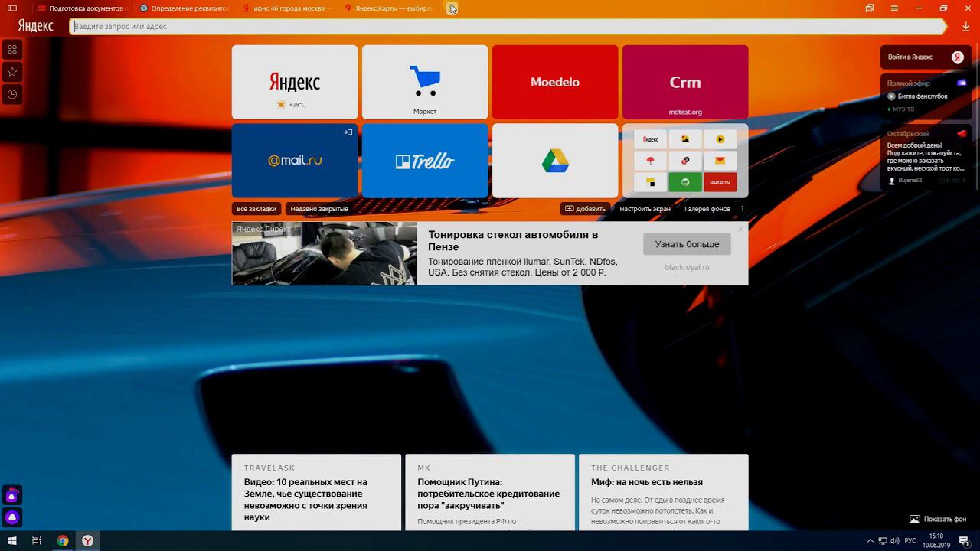The height and width of the screenshot is (551, 980).
Task: Open ad headline Тонировка стекол автомобиля
Action: pyautogui.click(x=513, y=241)
